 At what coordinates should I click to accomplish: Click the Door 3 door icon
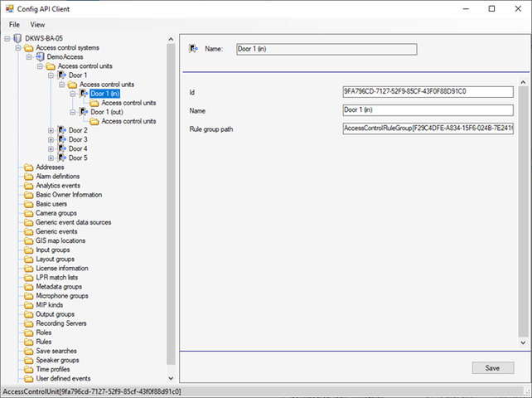[62, 139]
